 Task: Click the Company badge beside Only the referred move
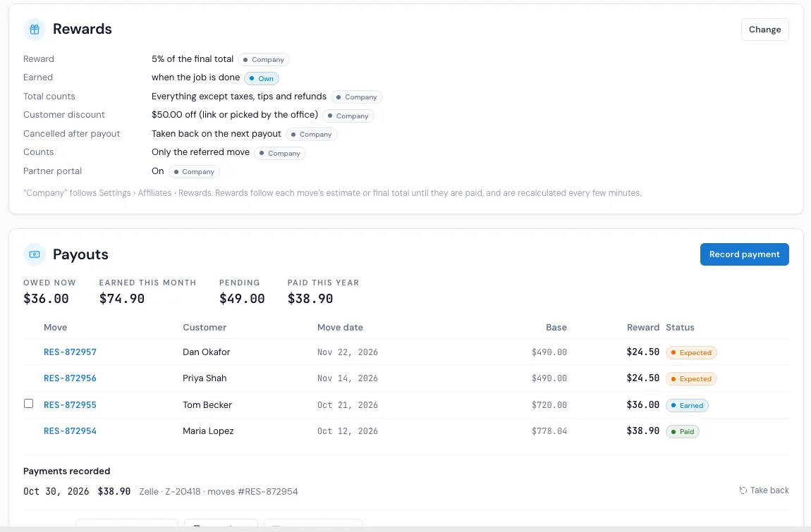pos(279,153)
